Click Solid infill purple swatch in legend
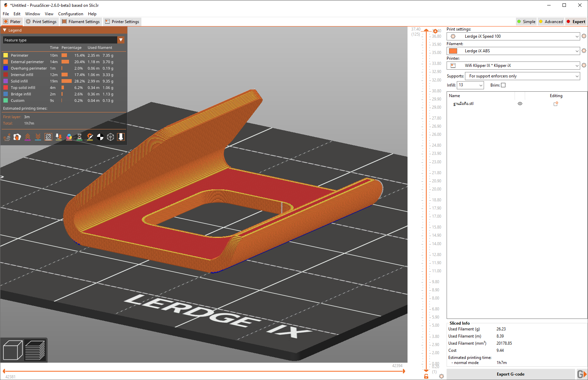Viewport: 588px width, 380px height. 5,81
